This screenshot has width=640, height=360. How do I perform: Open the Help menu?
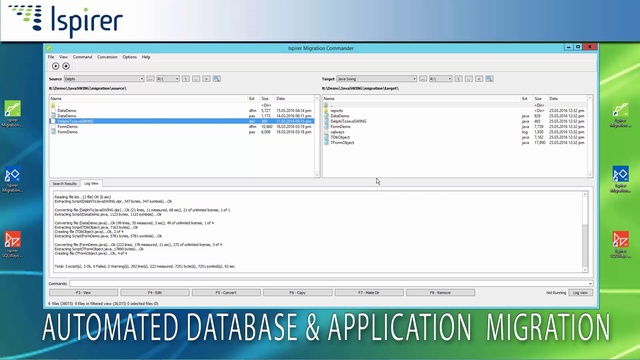(146, 57)
